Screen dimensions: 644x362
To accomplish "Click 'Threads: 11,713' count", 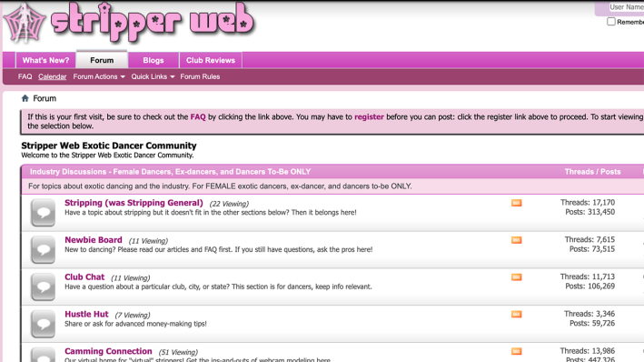I will click(588, 277).
